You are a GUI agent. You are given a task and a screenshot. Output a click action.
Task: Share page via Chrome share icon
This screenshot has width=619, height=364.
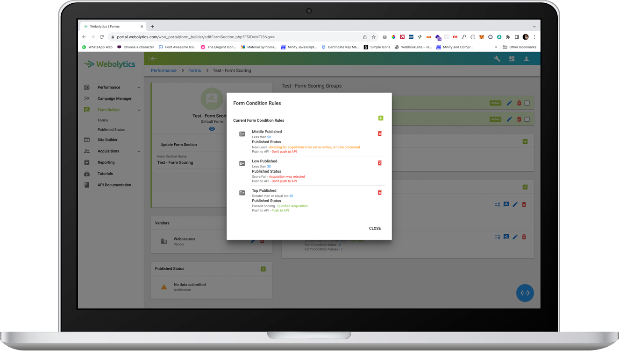(x=365, y=37)
